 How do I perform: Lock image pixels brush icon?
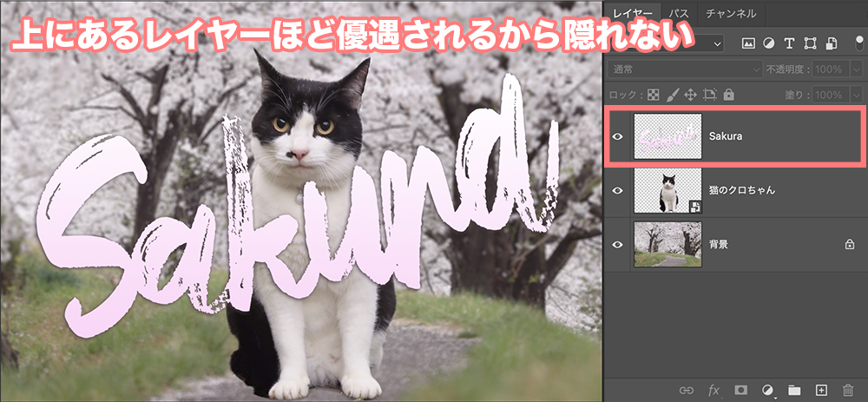(x=672, y=95)
